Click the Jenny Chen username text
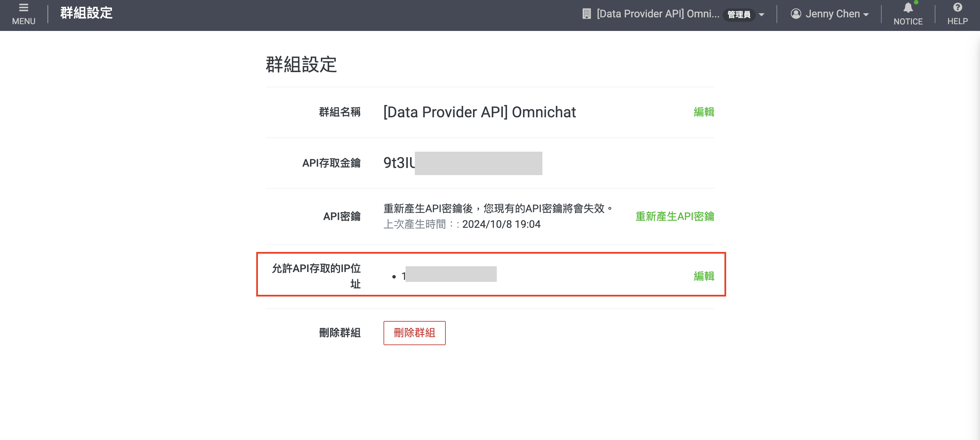 [832, 14]
